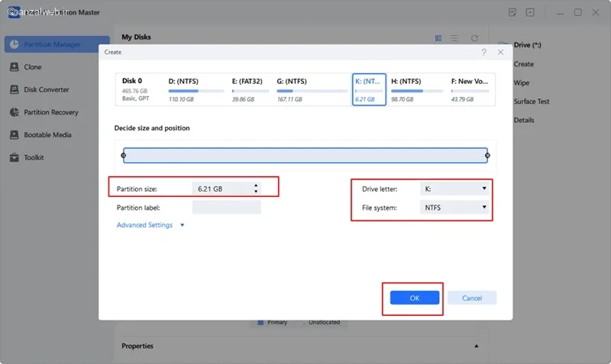Viewport: 611px width, 364px height.
Task: Refresh the My Disks list
Action: 474,38
